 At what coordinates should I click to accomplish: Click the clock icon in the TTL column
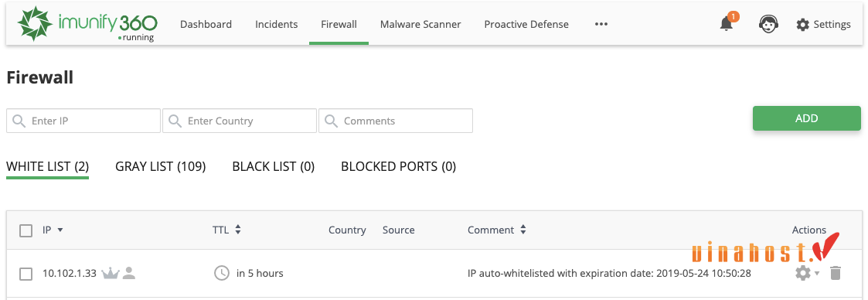(221, 273)
